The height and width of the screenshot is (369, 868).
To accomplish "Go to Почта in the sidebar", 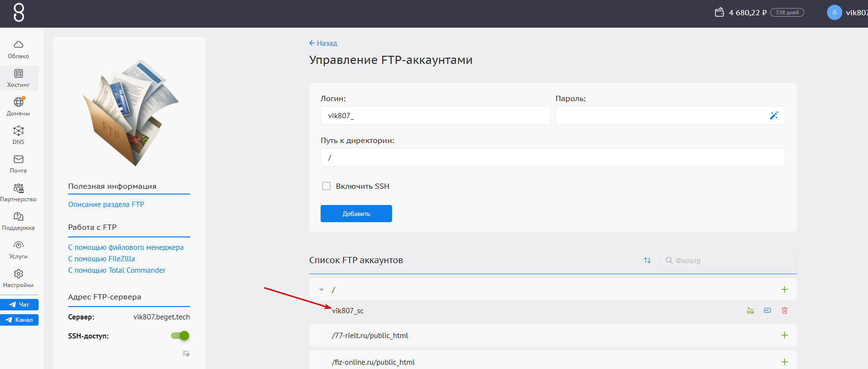I will 19,164.
